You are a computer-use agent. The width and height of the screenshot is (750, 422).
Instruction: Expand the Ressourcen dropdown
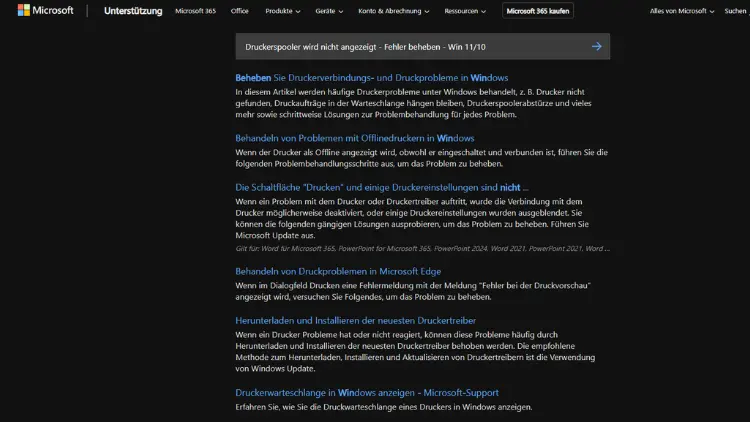tap(465, 11)
